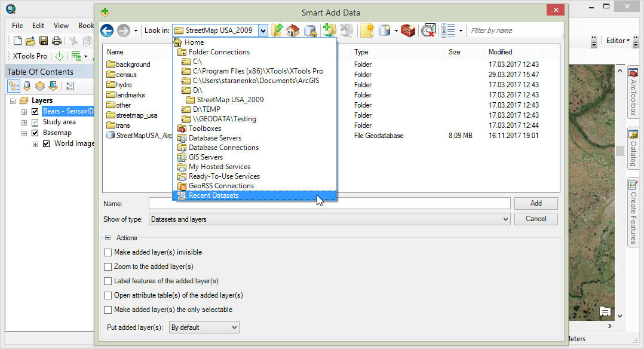Click New Folder icon with star
Screen dimensions: 644x349
pyautogui.click(x=367, y=30)
